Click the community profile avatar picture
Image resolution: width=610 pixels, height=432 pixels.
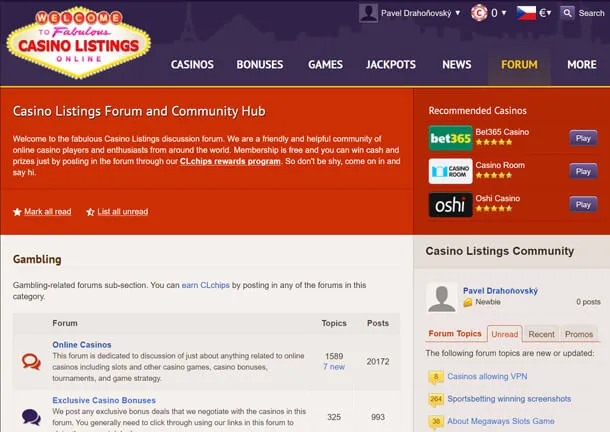click(x=442, y=298)
